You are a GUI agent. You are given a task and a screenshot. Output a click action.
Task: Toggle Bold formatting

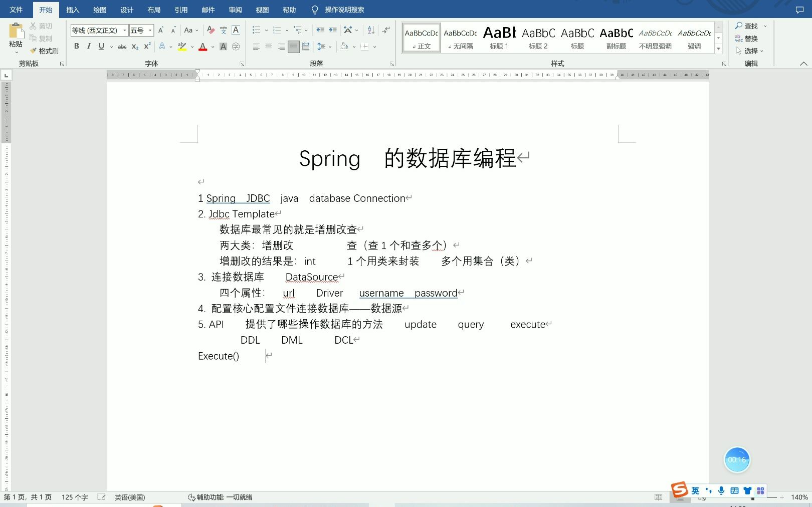pos(76,46)
